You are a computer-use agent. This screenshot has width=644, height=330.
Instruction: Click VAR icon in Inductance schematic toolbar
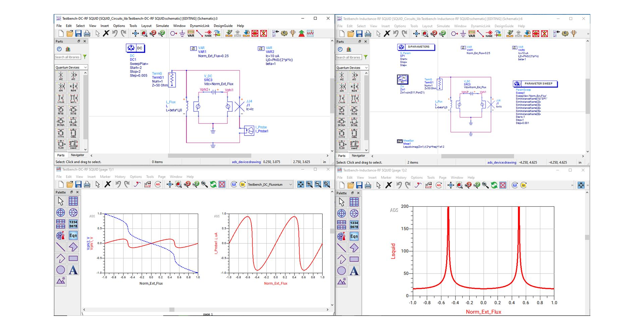pyautogui.click(x=472, y=34)
